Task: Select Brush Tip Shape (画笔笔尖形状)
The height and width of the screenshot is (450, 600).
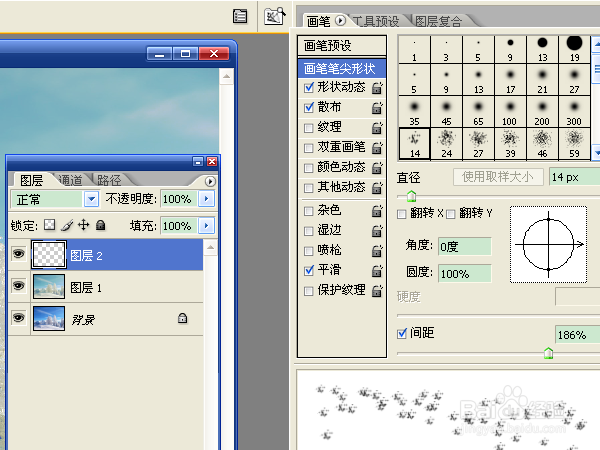Action: pyautogui.click(x=342, y=68)
